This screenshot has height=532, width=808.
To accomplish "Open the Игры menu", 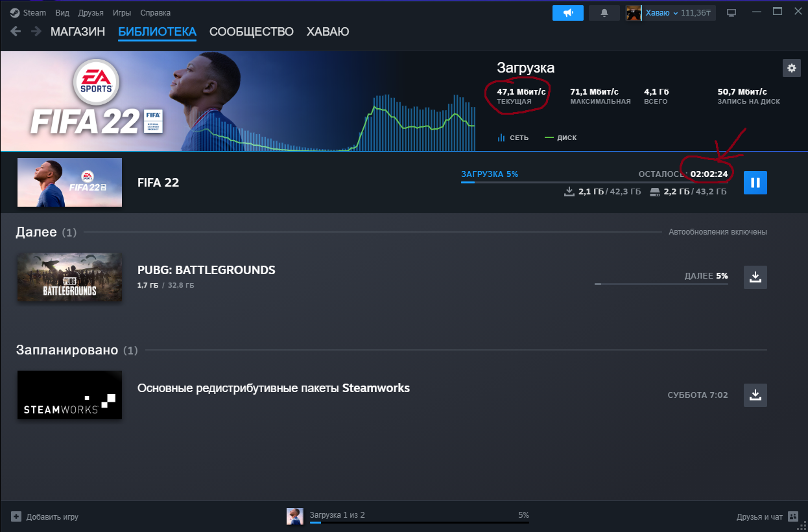I will 121,13.
